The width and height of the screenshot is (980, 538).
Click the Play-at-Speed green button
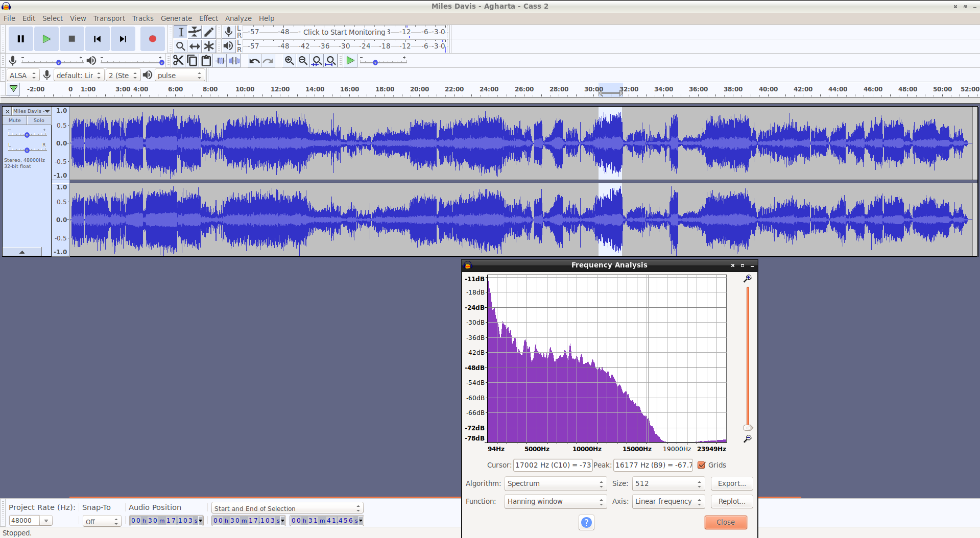(x=350, y=61)
